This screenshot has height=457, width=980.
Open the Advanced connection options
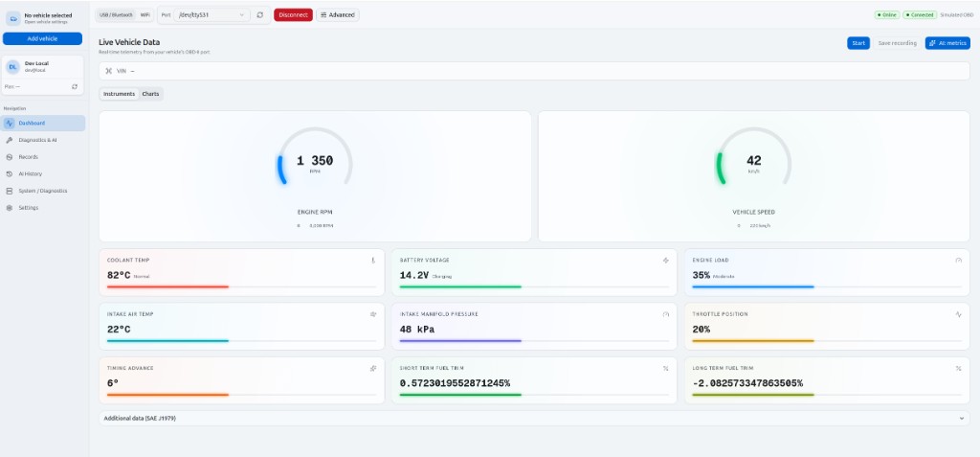338,15
